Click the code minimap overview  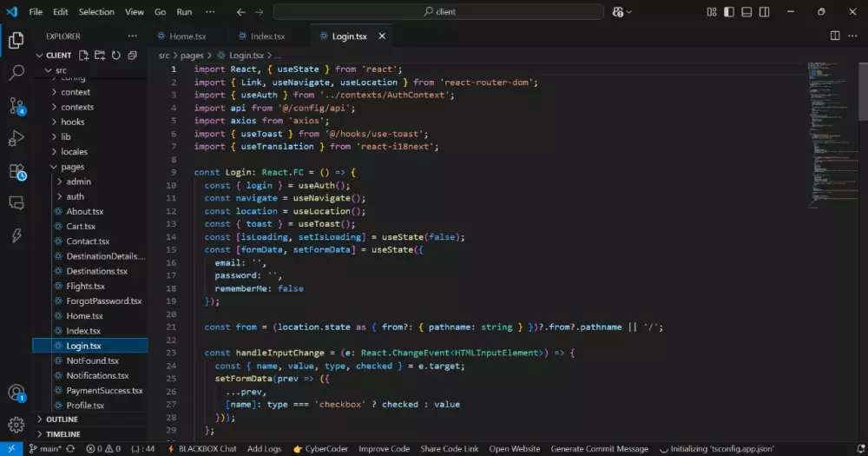click(x=831, y=130)
